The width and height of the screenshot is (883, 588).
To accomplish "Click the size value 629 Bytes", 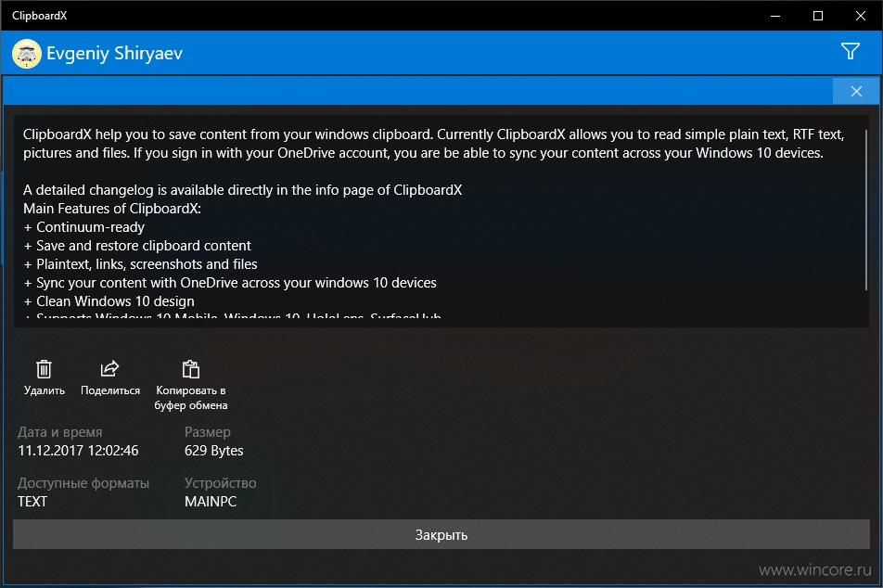I will (214, 451).
